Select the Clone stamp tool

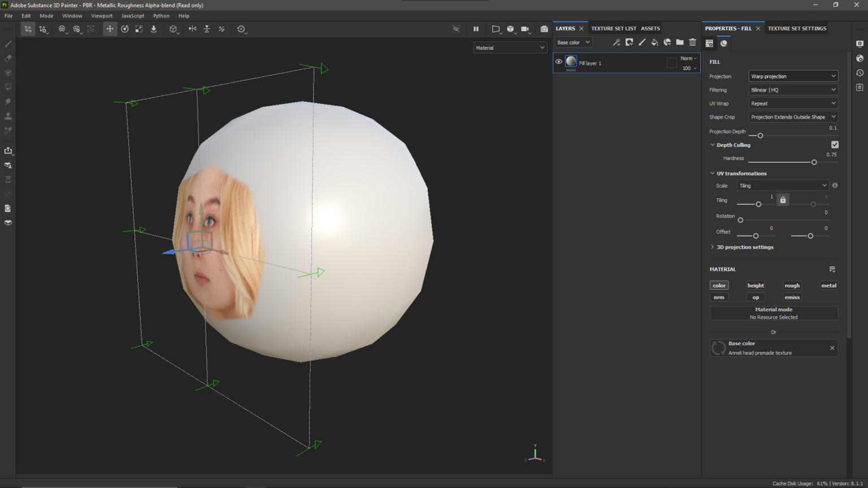tap(8, 116)
